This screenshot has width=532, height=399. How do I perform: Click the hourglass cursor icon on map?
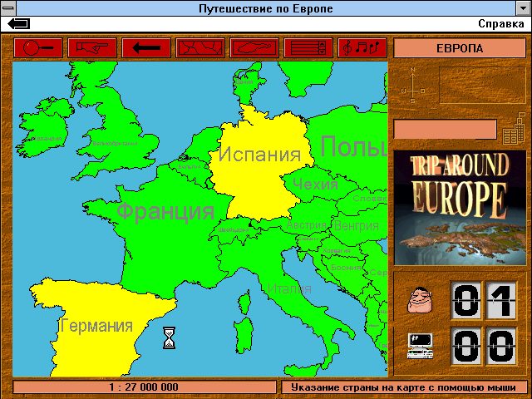pos(169,337)
